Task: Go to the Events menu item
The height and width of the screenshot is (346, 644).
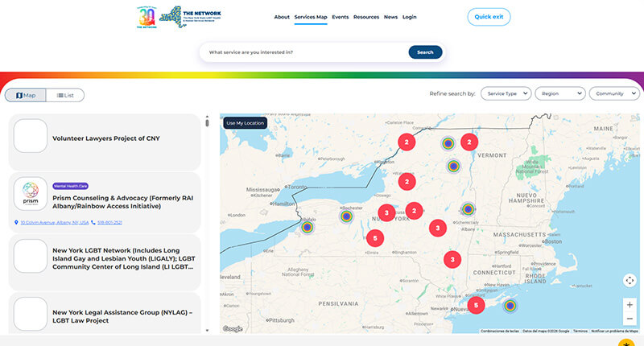Action: pyautogui.click(x=340, y=17)
